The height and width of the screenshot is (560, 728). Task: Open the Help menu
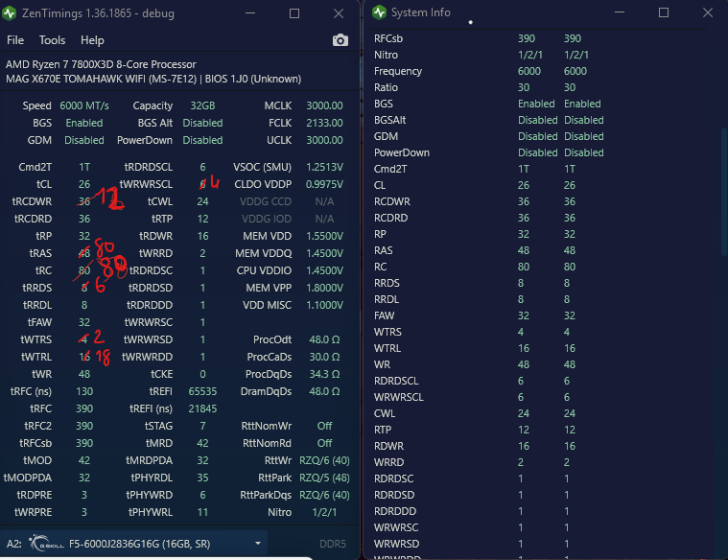[92, 40]
